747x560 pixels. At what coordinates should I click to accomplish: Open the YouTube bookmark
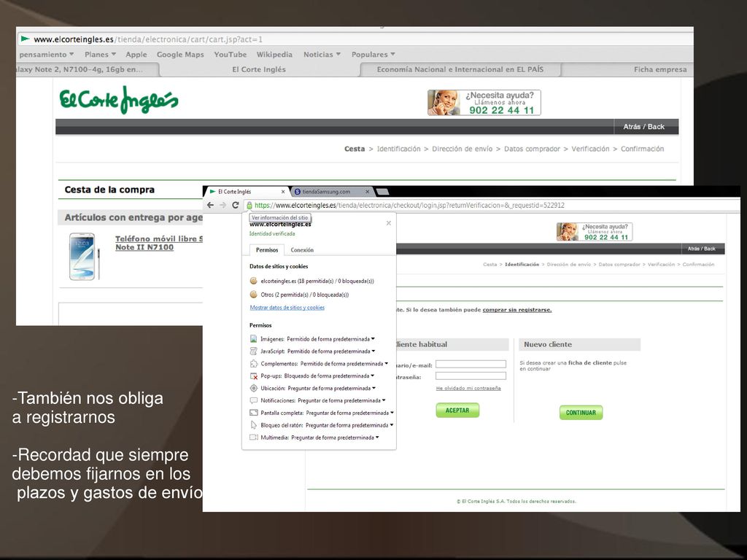coord(230,54)
